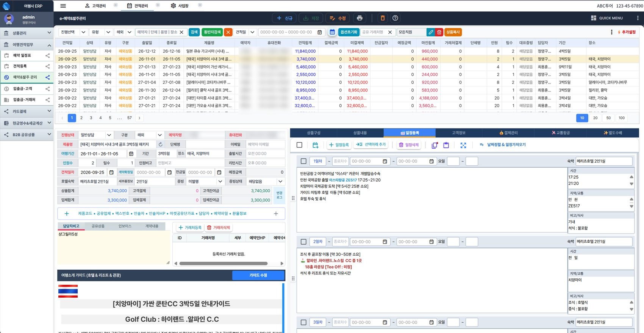The width and height of the screenshot is (644, 333).
Task: Check the 3일차 schedule checkbox
Action: click(303, 322)
